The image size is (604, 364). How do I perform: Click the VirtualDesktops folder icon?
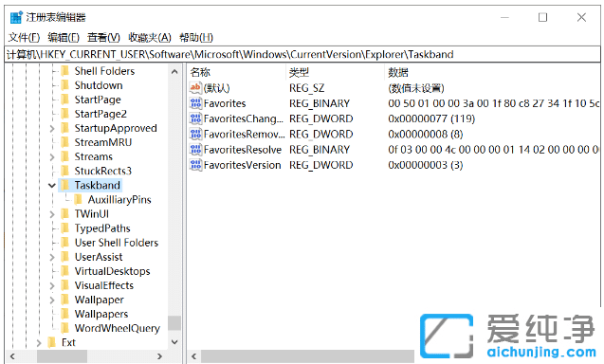(65, 271)
